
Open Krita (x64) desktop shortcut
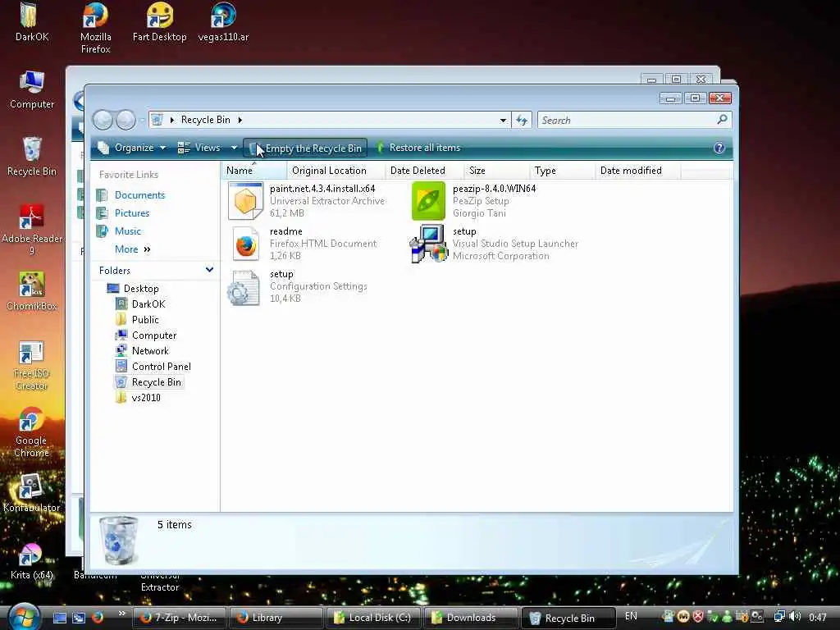coord(31,561)
